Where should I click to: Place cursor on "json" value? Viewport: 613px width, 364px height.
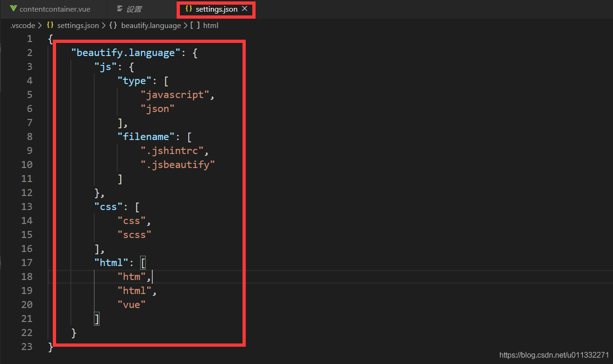pyautogui.click(x=157, y=109)
